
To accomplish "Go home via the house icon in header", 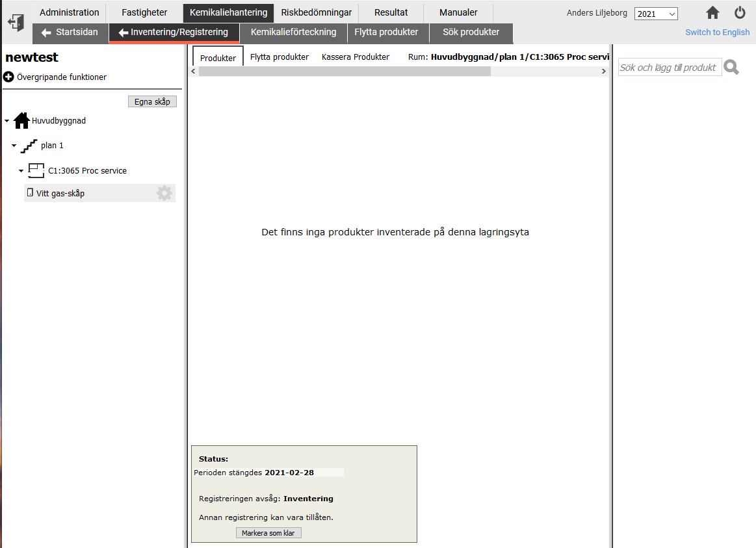I will coord(712,13).
